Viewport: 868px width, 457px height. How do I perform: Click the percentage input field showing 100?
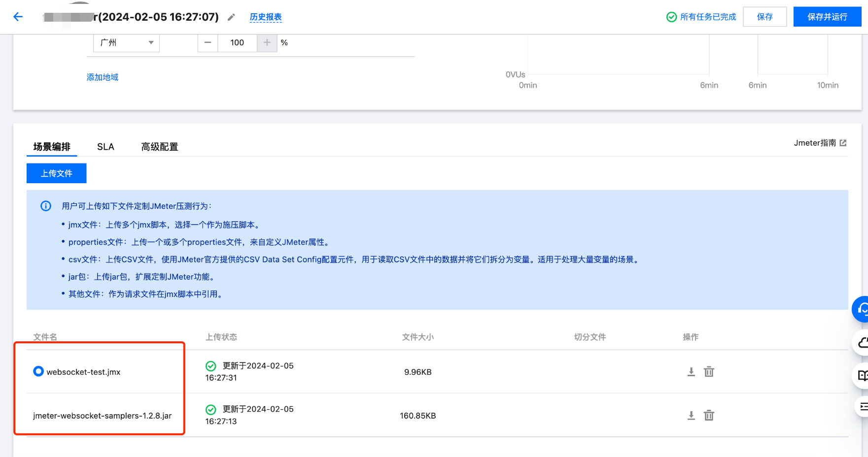point(237,43)
